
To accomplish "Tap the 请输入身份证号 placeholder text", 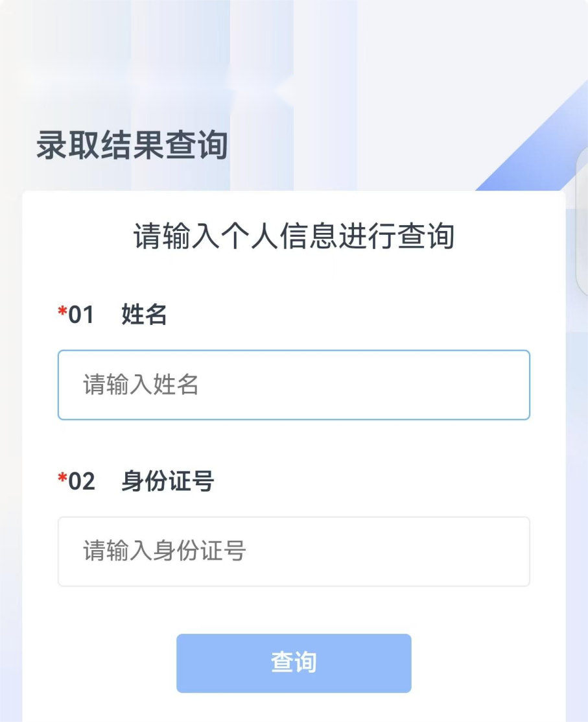I will tap(165, 552).
